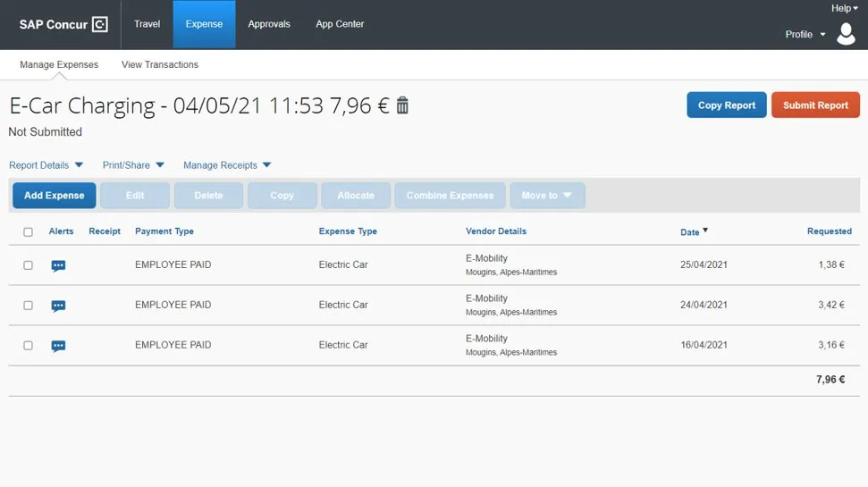
Task: Open alert comment icon for 16/04/2021 expense
Action: [x=58, y=346]
